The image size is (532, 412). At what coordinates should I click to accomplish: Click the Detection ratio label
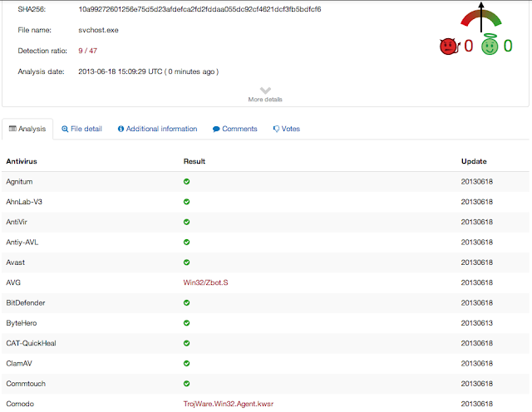pos(42,51)
